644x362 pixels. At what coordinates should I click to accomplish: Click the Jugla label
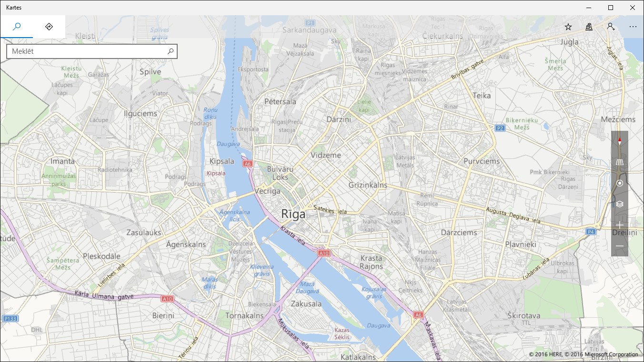pos(570,42)
